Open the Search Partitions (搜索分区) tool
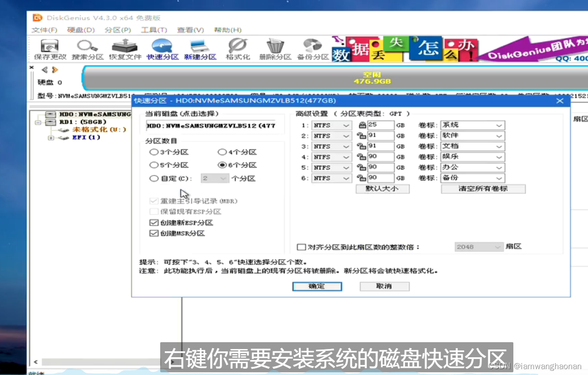Viewport: 588px width, 375px height. (x=87, y=50)
